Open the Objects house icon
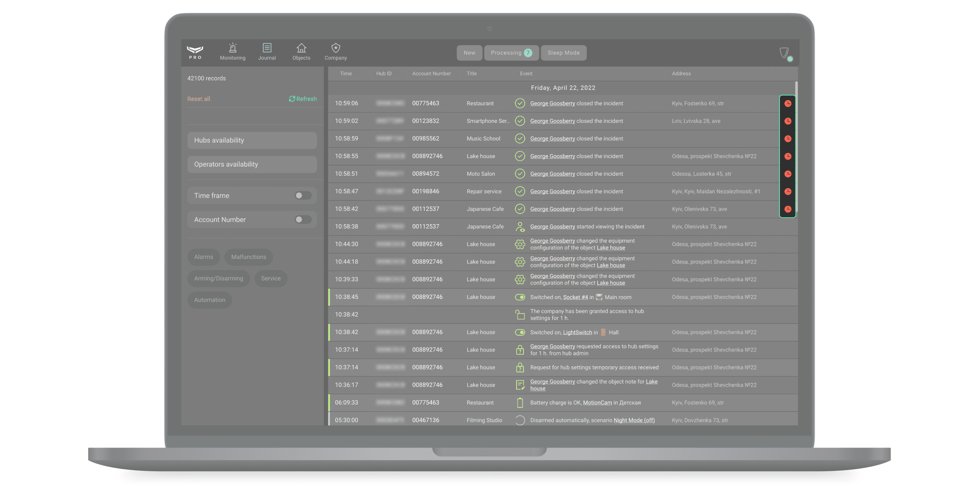Image resolution: width=980 pixels, height=490 pixels. [301, 48]
